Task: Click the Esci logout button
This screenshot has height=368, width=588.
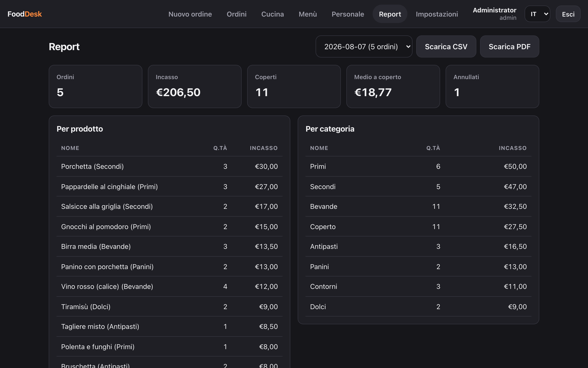Action: point(568,14)
